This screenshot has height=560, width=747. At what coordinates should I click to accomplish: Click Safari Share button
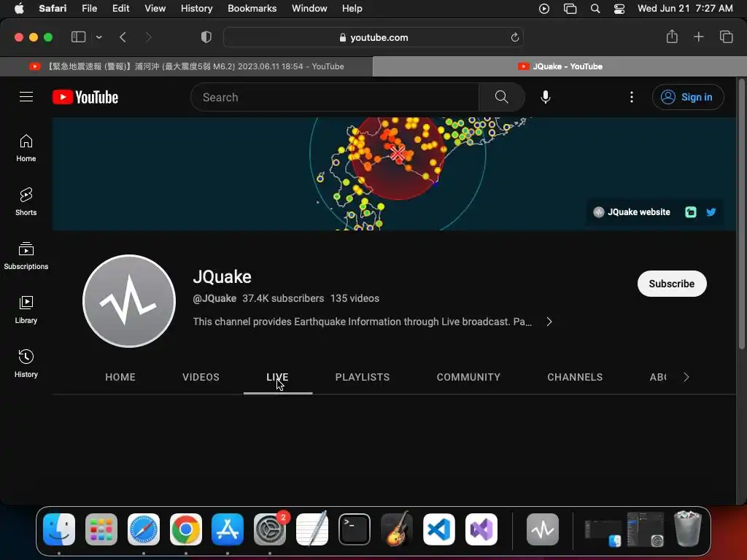[672, 36]
